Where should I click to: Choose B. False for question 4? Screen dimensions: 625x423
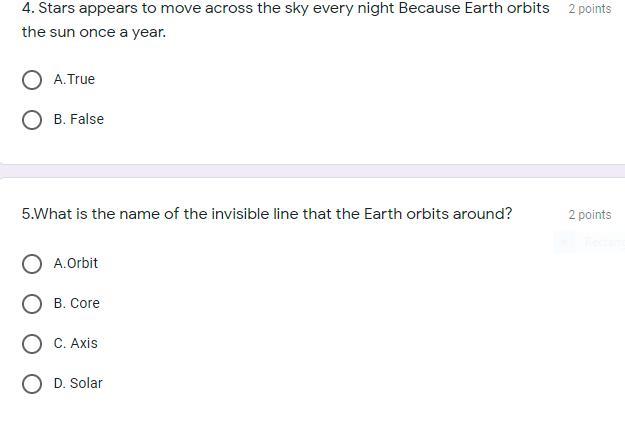(x=32, y=120)
